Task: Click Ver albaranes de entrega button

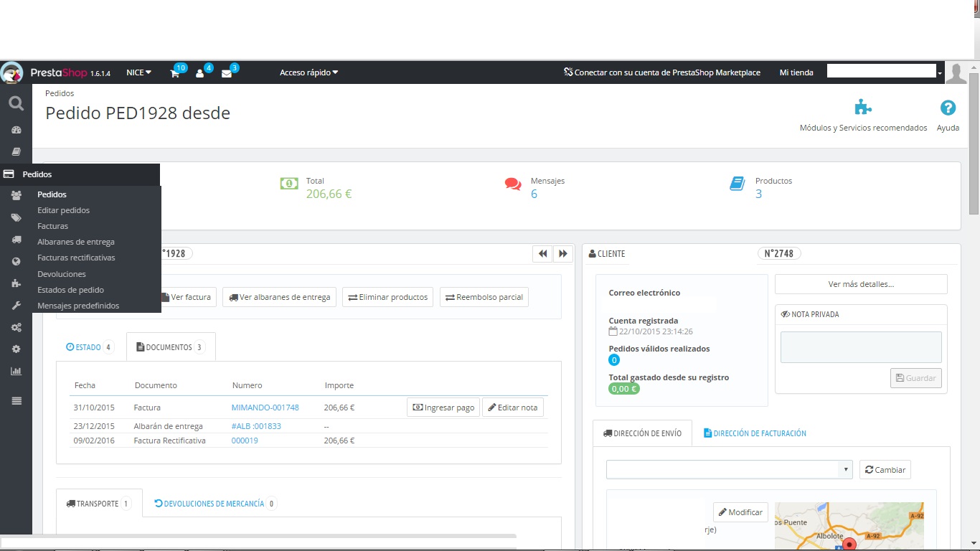Action: tap(280, 297)
